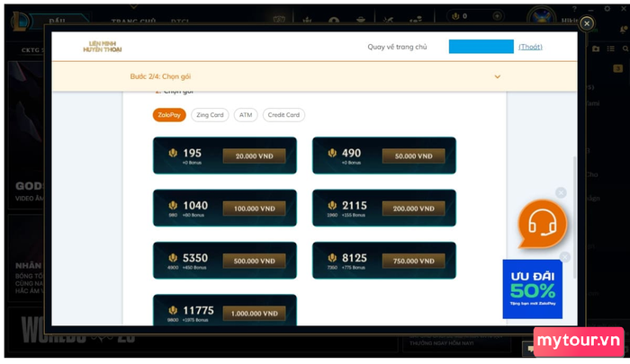Image resolution: width=630 pixels, height=364 pixels.
Task: Select the Credit Card payment tab
Action: pos(283,115)
